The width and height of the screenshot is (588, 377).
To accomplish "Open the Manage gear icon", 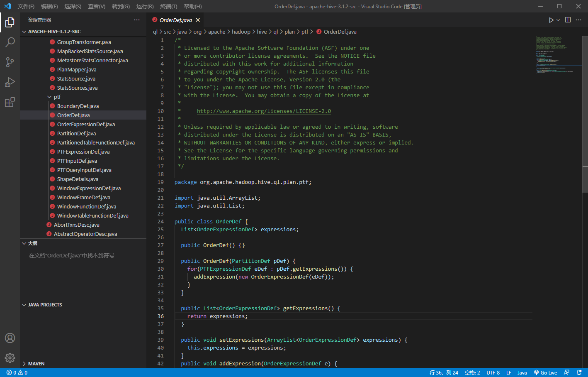I will pos(10,357).
